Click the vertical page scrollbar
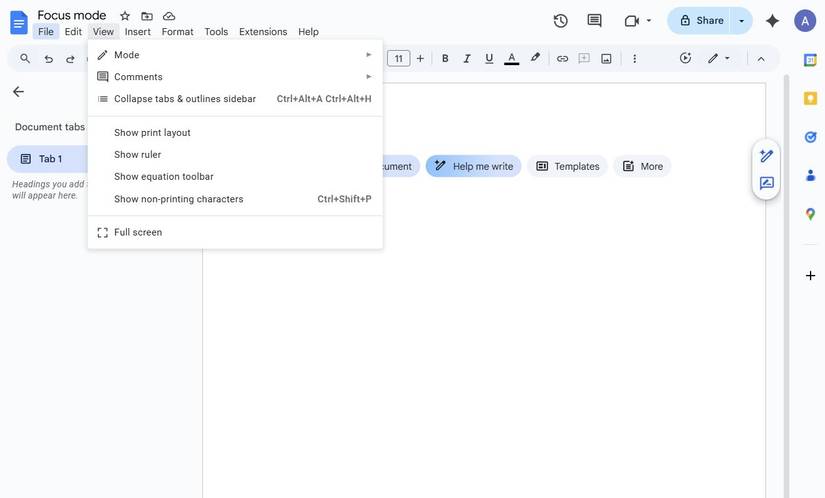Viewport: 825px width, 498px height. tap(787, 286)
